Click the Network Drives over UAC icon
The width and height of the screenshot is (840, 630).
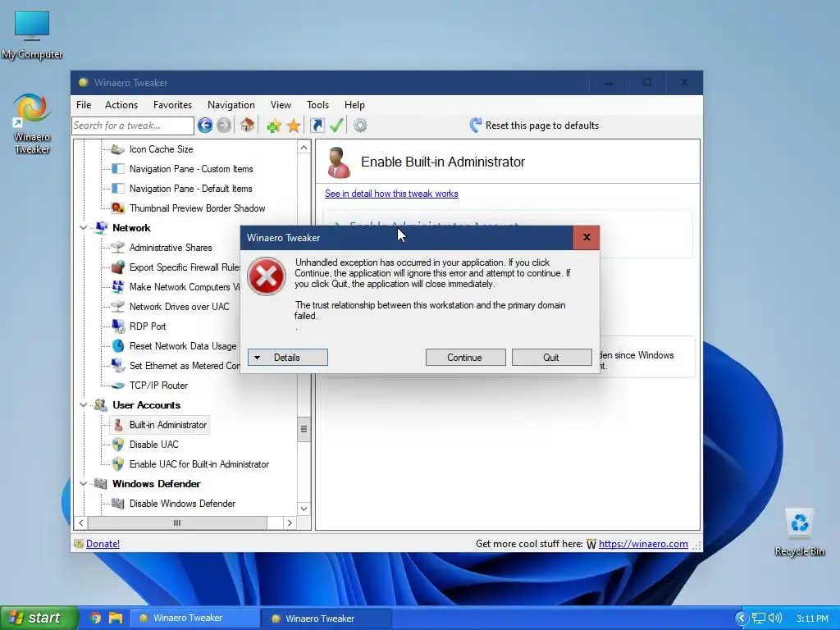click(118, 307)
